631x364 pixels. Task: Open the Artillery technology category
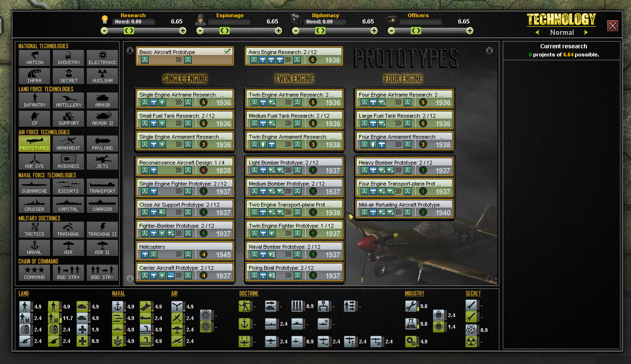click(68, 100)
